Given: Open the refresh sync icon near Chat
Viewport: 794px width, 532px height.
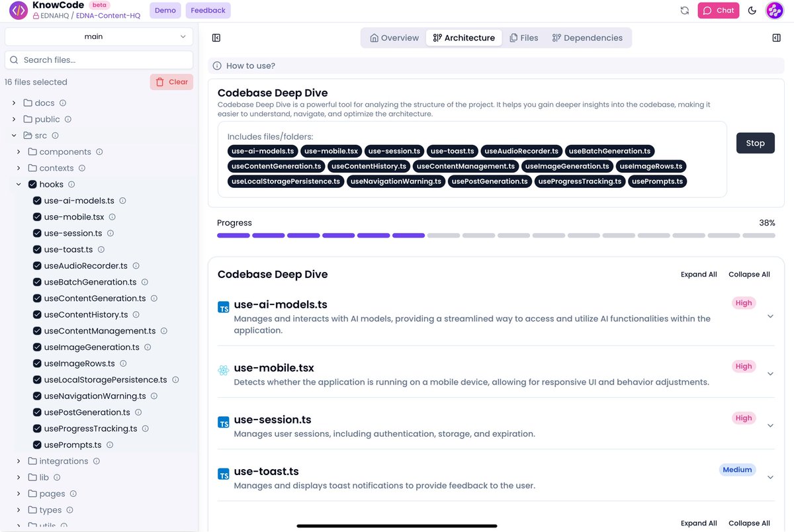Looking at the screenshot, I should [x=685, y=10].
